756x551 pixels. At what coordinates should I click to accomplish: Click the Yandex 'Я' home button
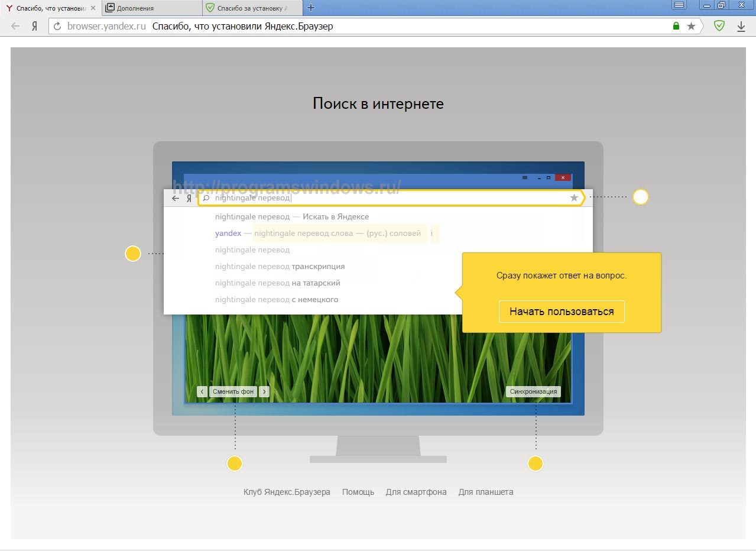click(35, 27)
